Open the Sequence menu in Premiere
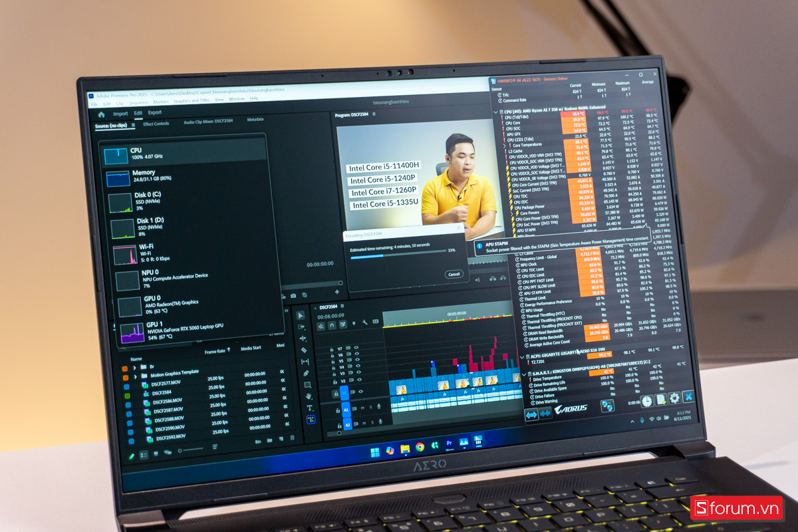The height and width of the screenshot is (532, 798). click(138, 103)
